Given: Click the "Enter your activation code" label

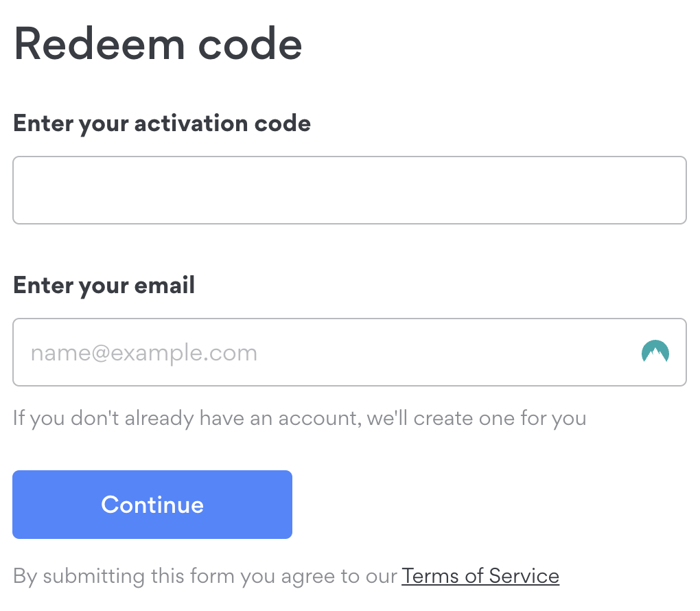Looking at the screenshot, I should [x=162, y=124].
